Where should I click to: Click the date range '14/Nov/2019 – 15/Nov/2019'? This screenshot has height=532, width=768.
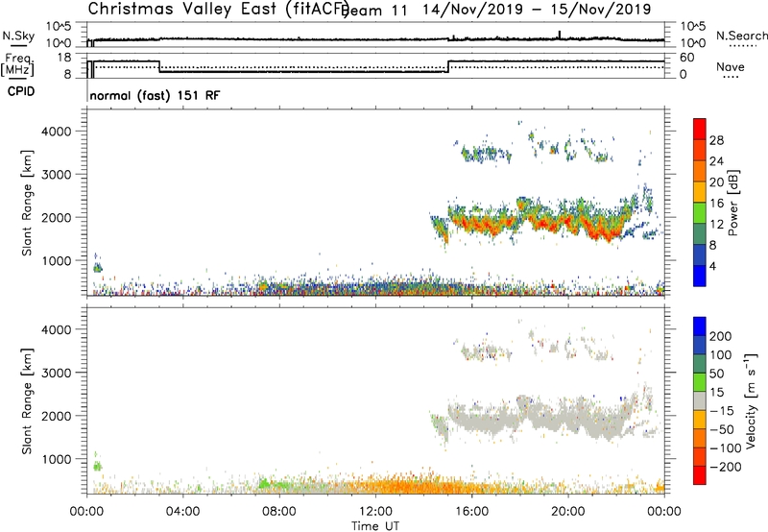tap(537, 10)
